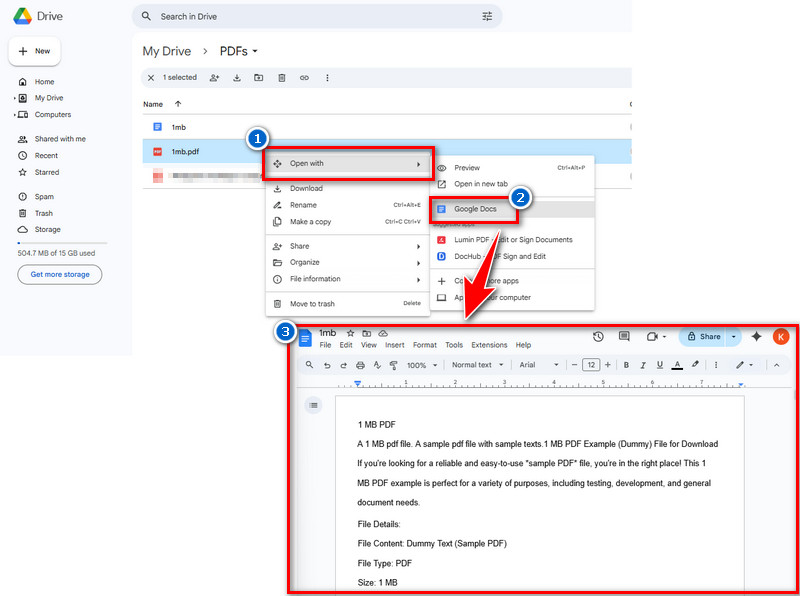The image size is (800, 596).
Task: Open version history clock icon
Action: click(598, 336)
